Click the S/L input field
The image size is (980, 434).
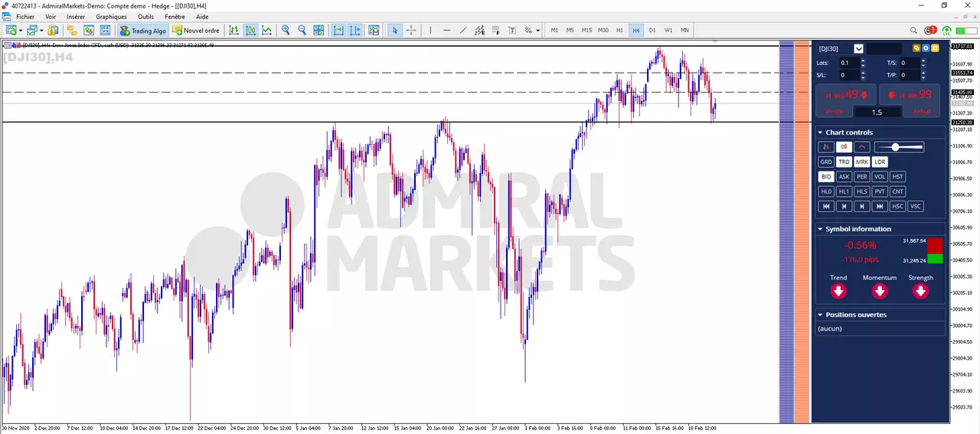pos(849,75)
